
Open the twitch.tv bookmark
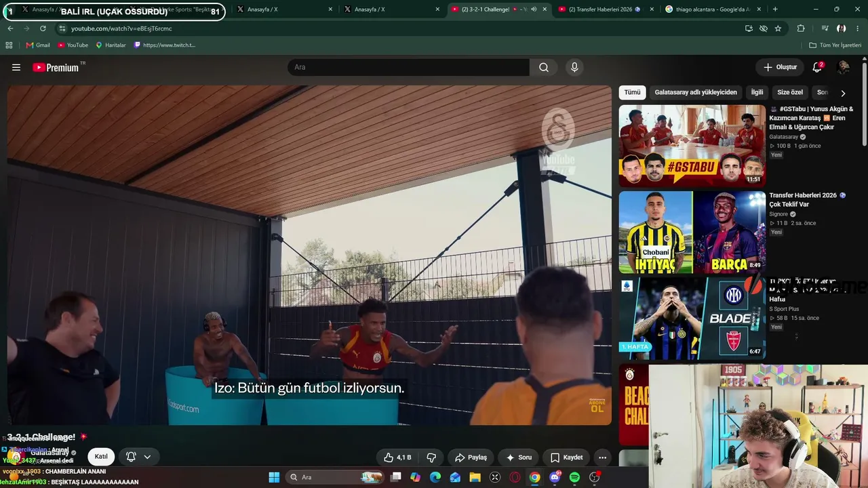(x=164, y=45)
